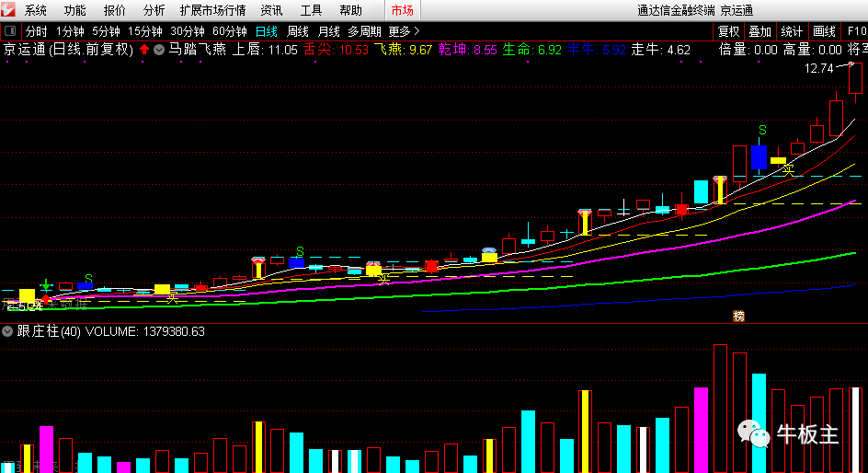The height and width of the screenshot is (473, 868).
Task: Select the 周线 period
Action: [x=298, y=31]
